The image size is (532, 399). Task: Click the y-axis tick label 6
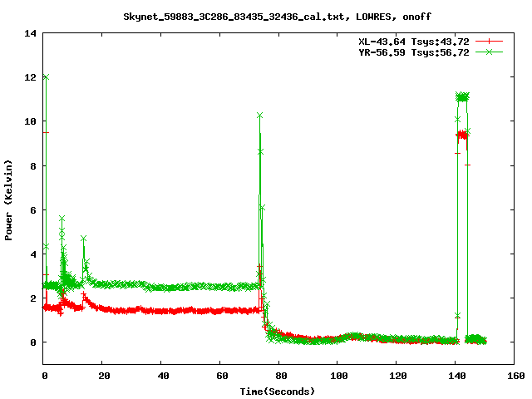(33, 210)
